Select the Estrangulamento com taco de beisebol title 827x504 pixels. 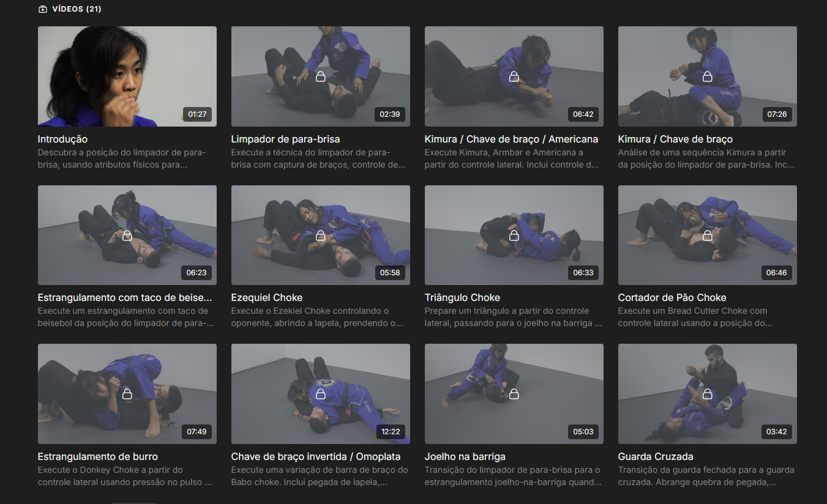click(x=125, y=298)
